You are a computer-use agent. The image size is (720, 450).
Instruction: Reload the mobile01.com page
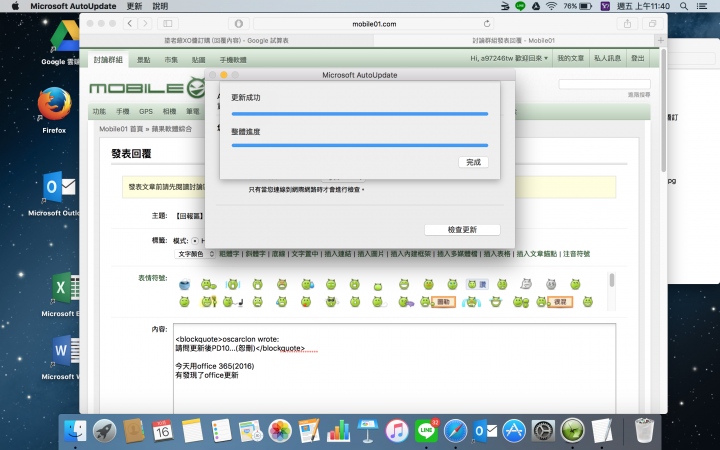(x=487, y=23)
